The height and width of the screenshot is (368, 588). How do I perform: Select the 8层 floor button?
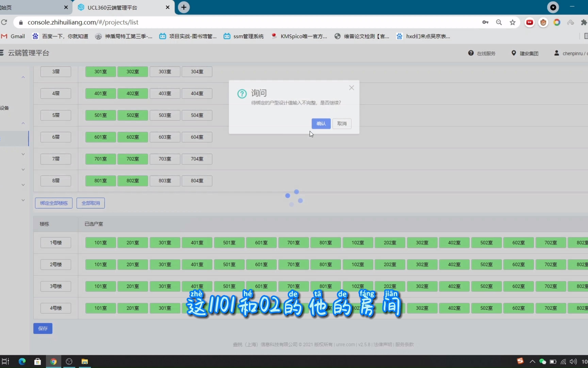pos(56,181)
